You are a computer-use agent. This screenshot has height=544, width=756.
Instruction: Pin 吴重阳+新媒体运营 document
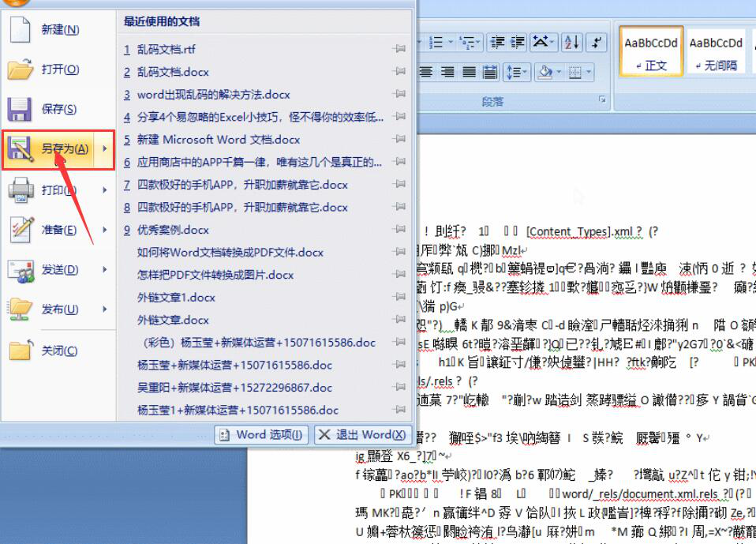coord(399,387)
